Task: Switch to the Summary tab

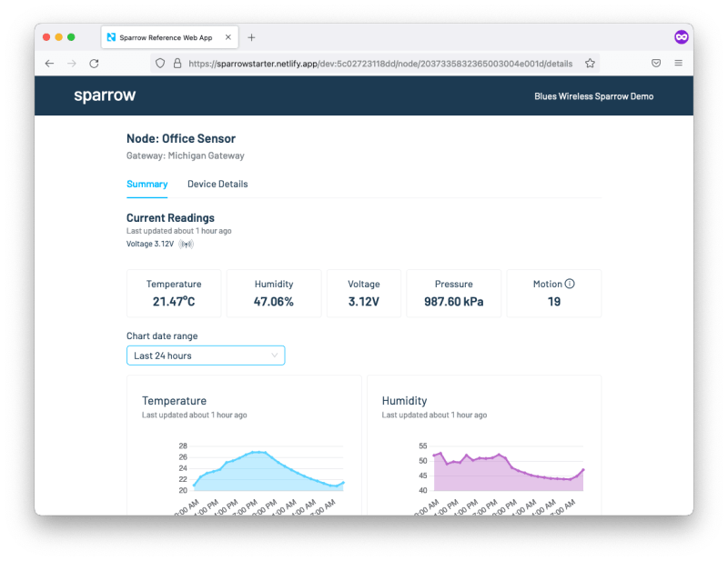Action: [x=147, y=185]
